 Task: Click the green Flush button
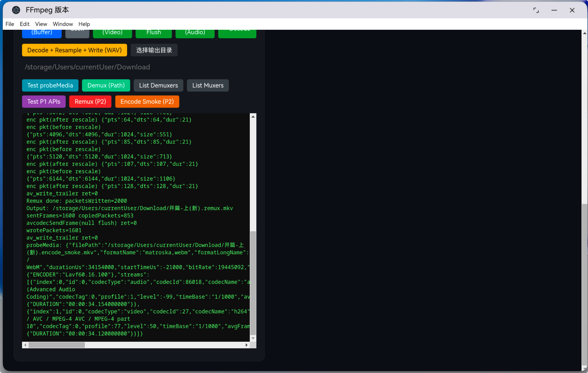[x=154, y=34]
